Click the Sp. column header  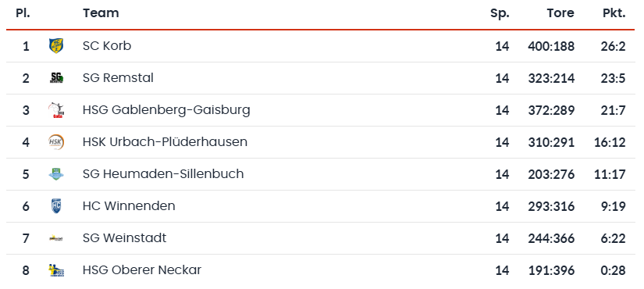[500, 13]
